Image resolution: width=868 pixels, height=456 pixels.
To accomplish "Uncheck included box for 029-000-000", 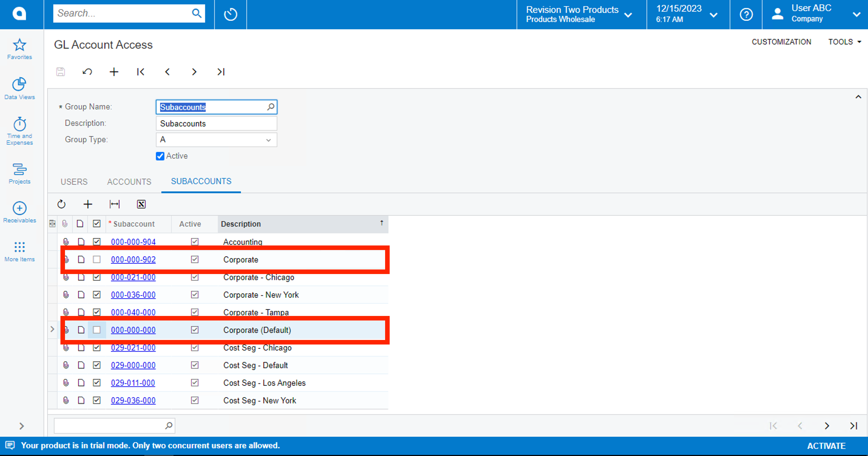I will (x=97, y=365).
